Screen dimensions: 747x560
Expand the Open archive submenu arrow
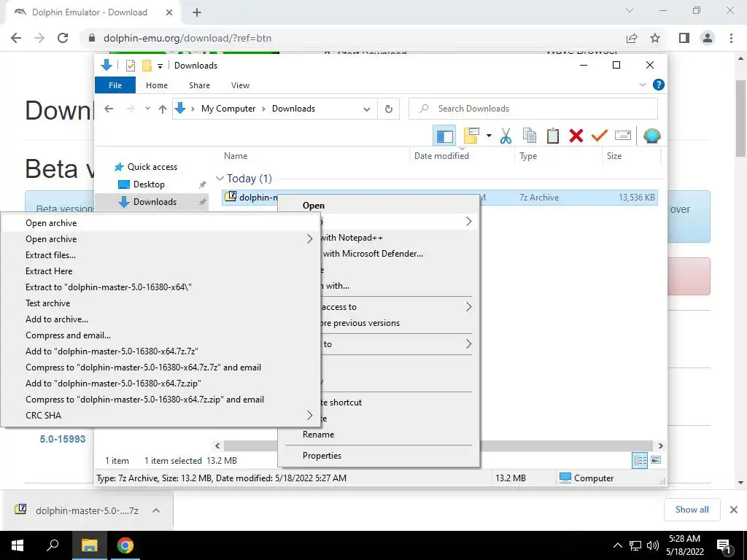point(309,239)
